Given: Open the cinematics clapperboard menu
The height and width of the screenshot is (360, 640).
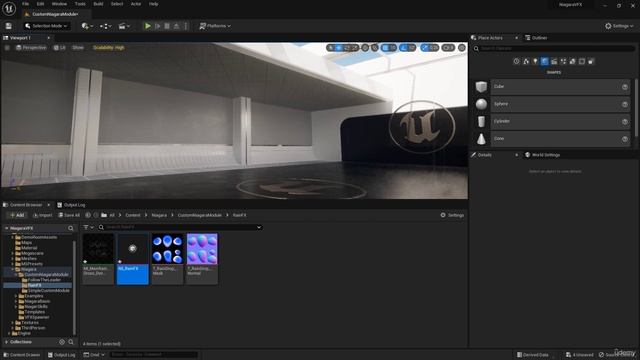Looking at the screenshot, I should coord(124,26).
